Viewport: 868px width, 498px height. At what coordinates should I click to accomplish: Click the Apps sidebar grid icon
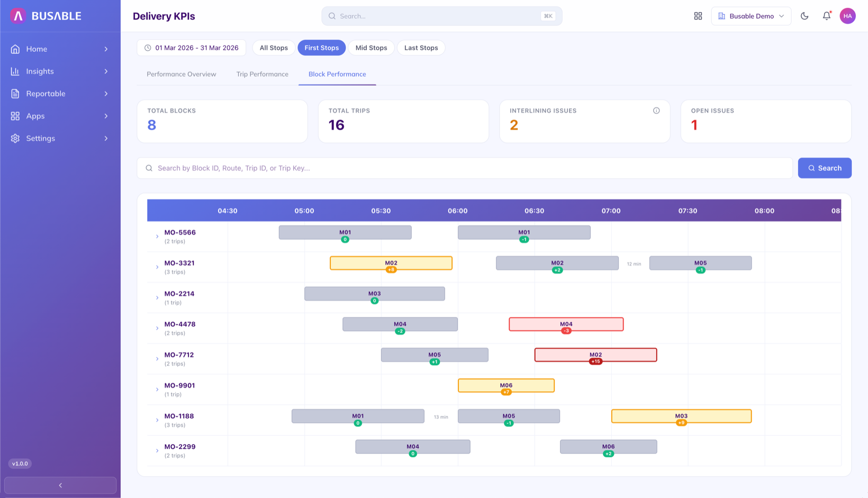[x=15, y=116]
